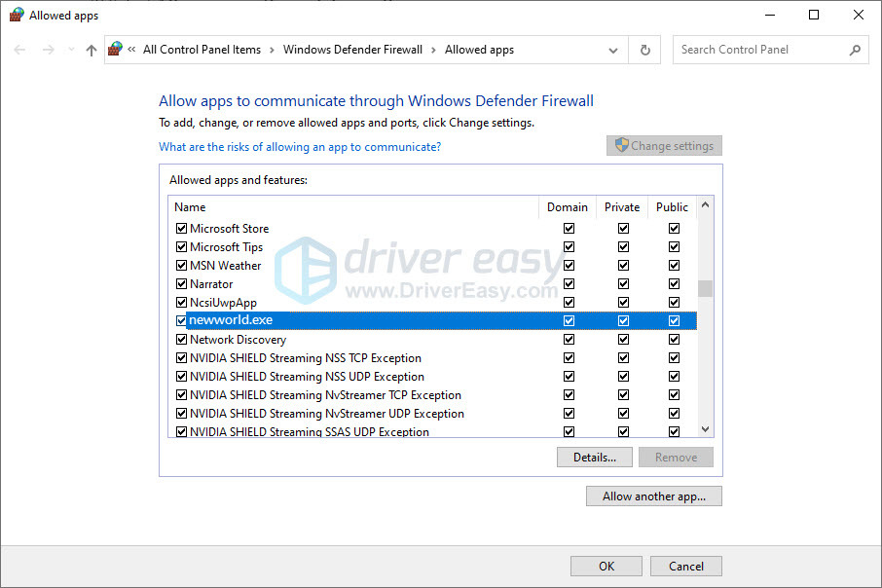The width and height of the screenshot is (882, 588).
Task: Select NVIDIA SHIELD Streaming NSS UDP Exception row
Action: point(432,377)
